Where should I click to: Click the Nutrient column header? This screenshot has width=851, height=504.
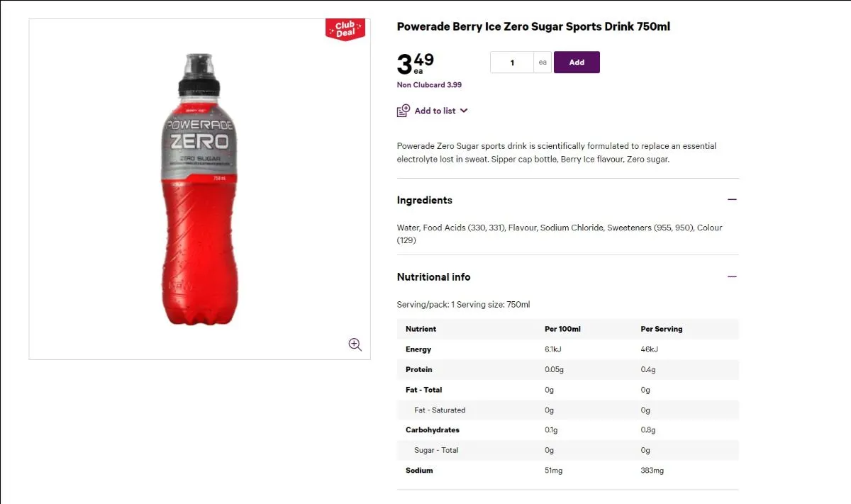tap(421, 329)
